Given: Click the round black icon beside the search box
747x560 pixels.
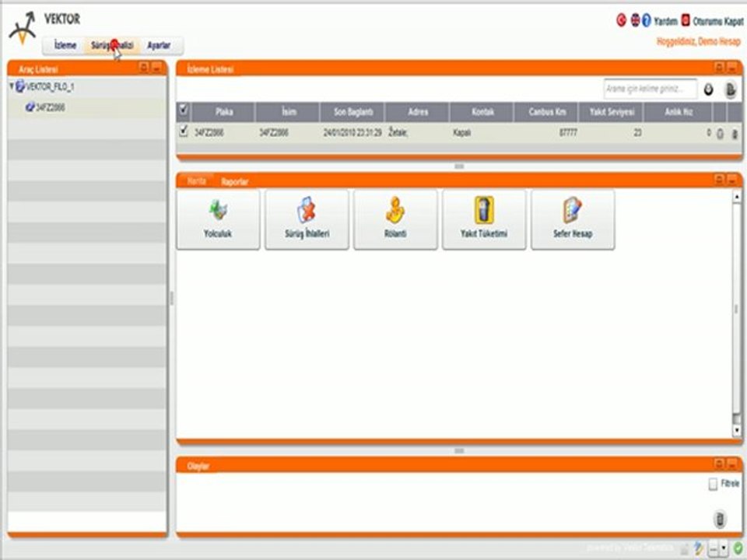Looking at the screenshot, I should [709, 89].
